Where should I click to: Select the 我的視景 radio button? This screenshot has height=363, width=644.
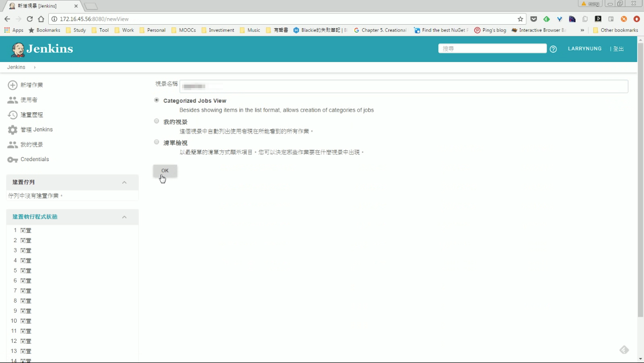click(156, 121)
